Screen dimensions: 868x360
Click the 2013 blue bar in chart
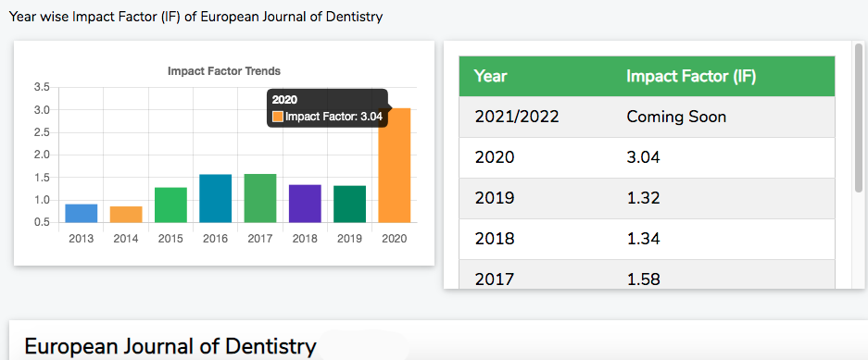coord(82,214)
